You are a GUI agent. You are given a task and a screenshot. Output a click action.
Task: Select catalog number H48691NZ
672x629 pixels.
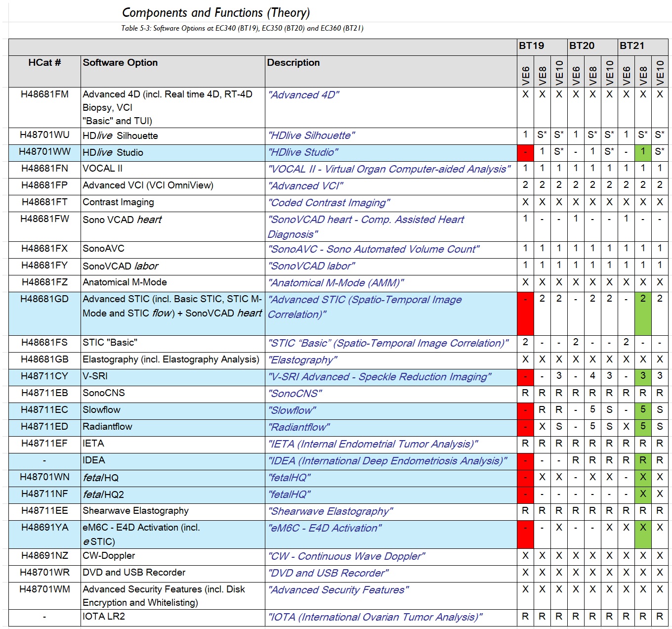tap(44, 556)
